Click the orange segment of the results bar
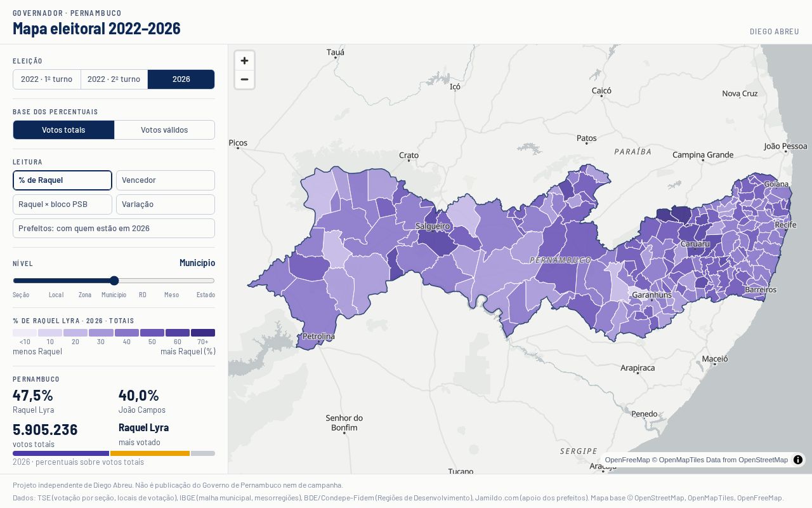Image resolution: width=812 pixels, height=508 pixels. [150, 453]
